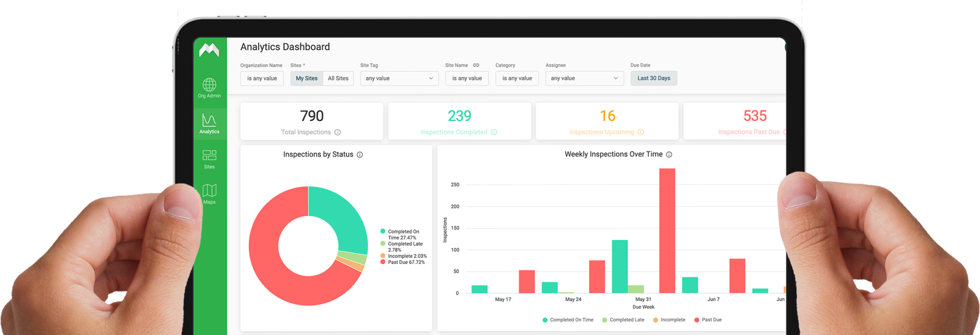
Task: Open Site Tag dropdown
Action: coord(400,78)
